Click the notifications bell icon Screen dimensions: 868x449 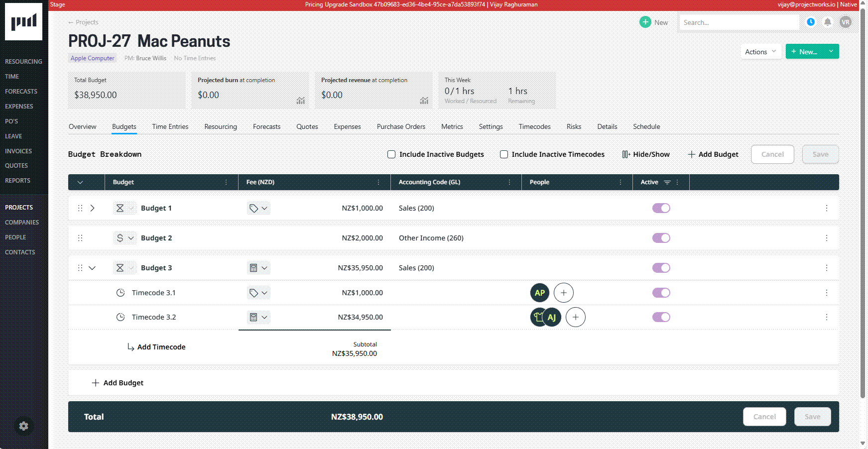pyautogui.click(x=827, y=22)
